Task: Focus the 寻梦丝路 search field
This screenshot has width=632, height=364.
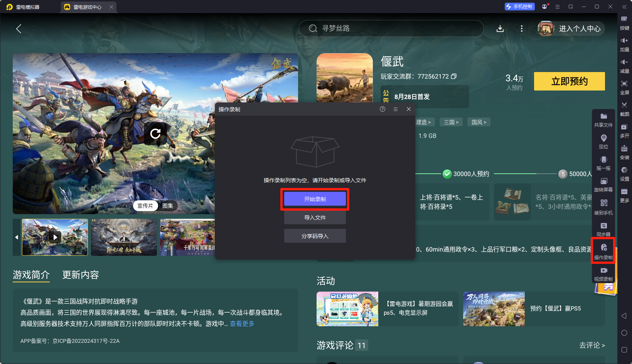Action: (391, 29)
